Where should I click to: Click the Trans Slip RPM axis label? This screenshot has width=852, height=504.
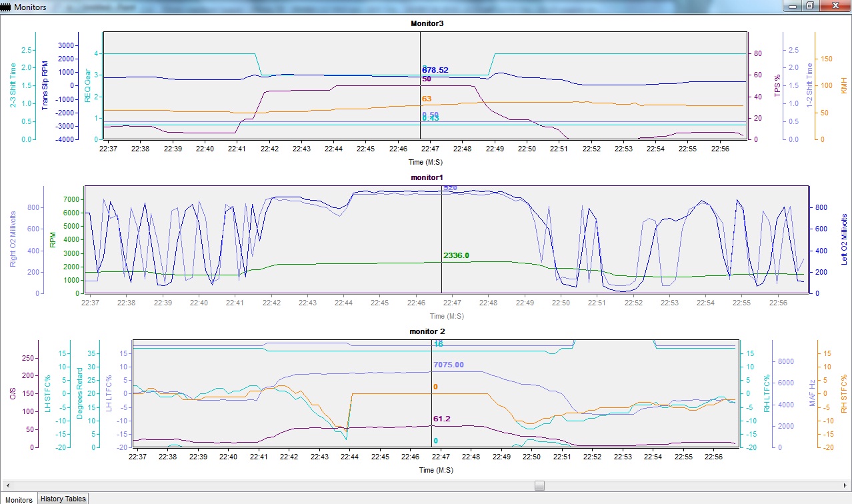45,86
